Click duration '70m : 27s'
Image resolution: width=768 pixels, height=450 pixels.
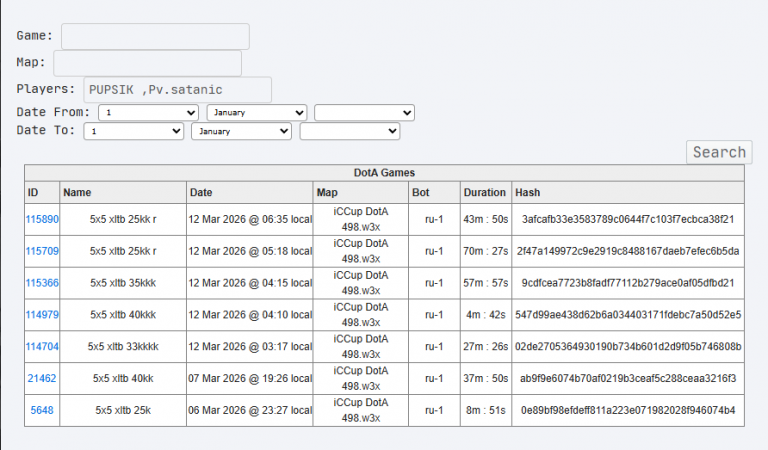(x=486, y=251)
